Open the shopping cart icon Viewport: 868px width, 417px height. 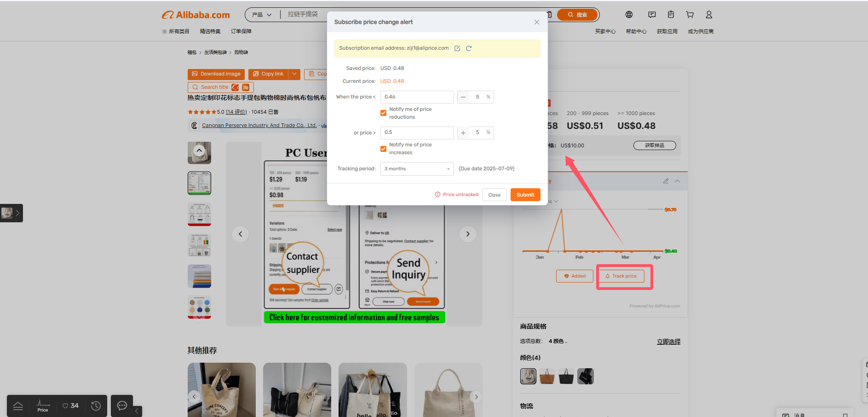(x=690, y=15)
